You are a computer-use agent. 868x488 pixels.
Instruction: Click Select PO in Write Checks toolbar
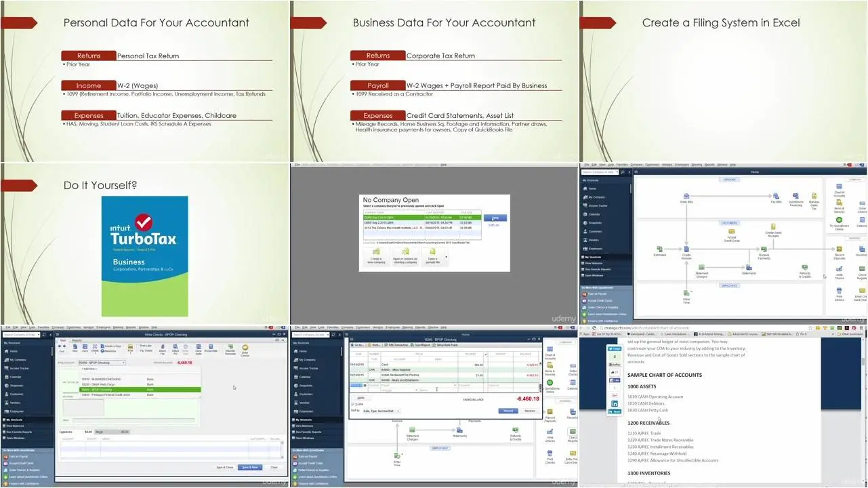[175, 348]
